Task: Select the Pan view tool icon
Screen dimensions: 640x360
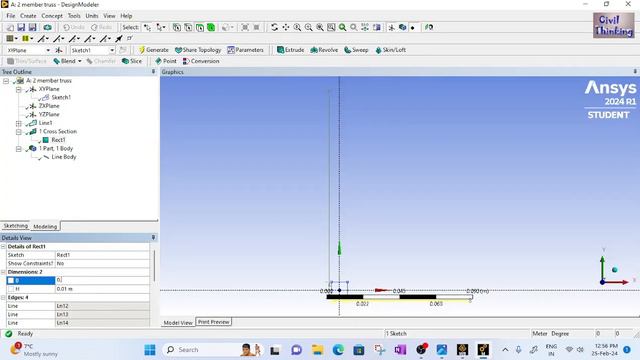Action: point(286,27)
